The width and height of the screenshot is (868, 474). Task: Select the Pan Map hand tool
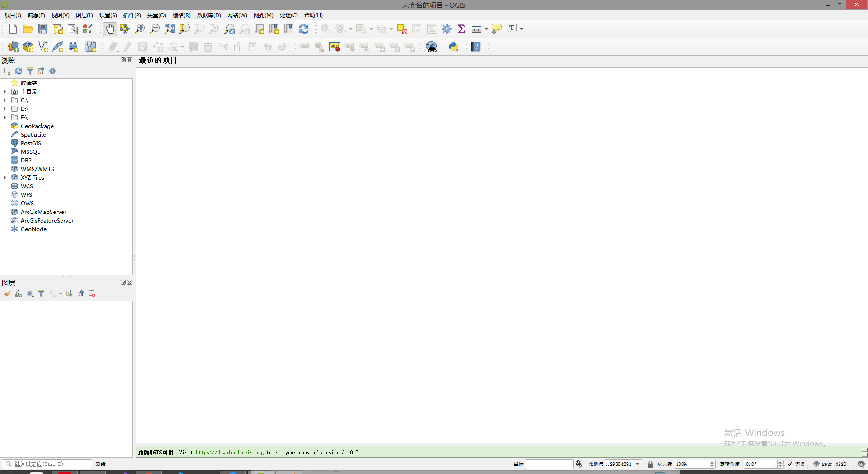[x=110, y=29]
